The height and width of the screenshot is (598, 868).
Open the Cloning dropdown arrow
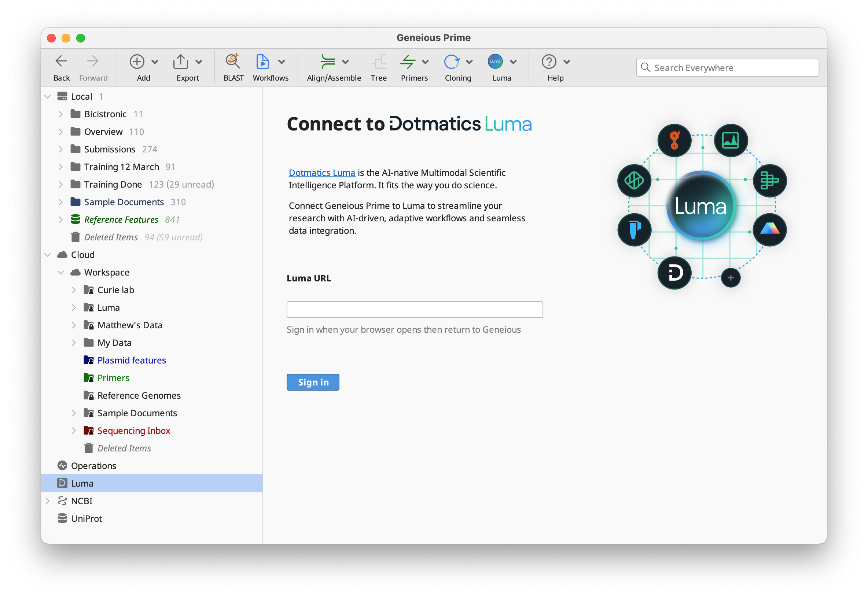(x=469, y=62)
